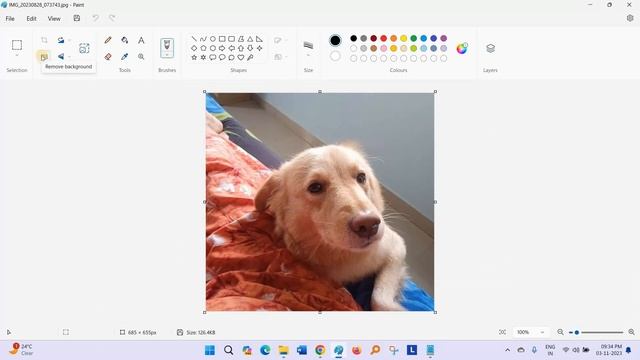Image resolution: width=640 pixels, height=360 pixels.
Task: Pick the purple colour swatch
Action: pos(443,38)
